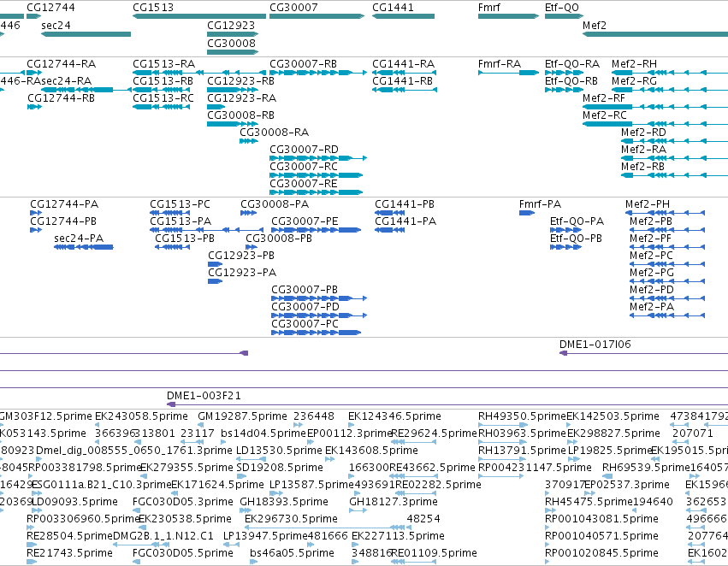The image size is (728, 566).
Task: Click transcript CG1513-RB
Action: [163, 80]
